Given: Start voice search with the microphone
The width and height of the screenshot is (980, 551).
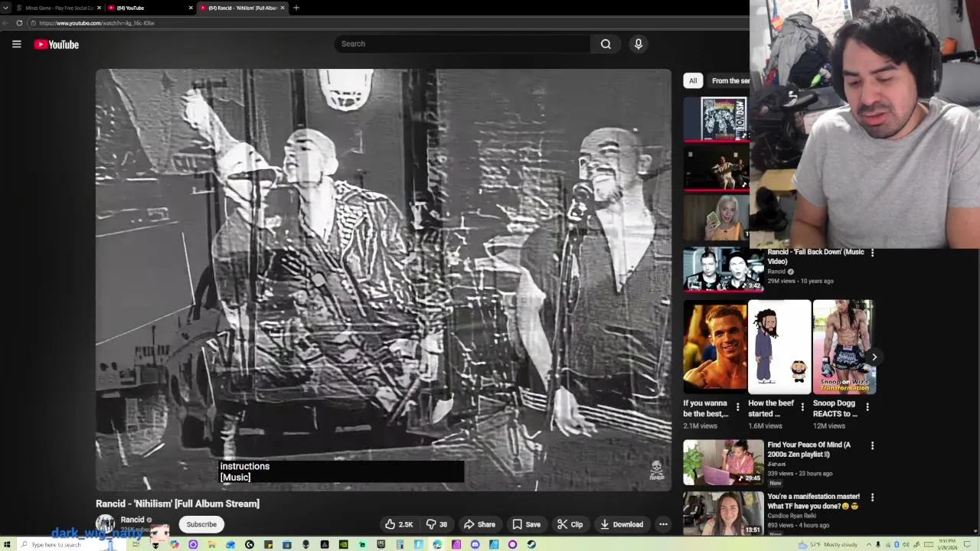Looking at the screenshot, I should [x=638, y=44].
